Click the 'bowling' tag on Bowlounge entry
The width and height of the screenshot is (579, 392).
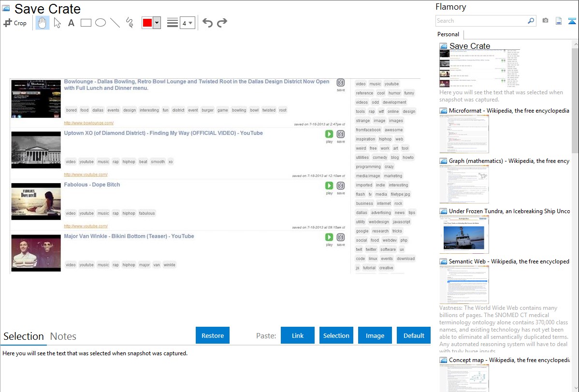click(239, 110)
